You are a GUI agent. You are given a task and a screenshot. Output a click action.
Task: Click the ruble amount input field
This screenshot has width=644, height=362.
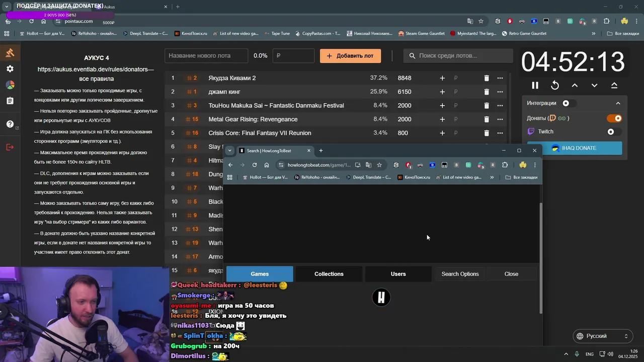click(293, 56)
